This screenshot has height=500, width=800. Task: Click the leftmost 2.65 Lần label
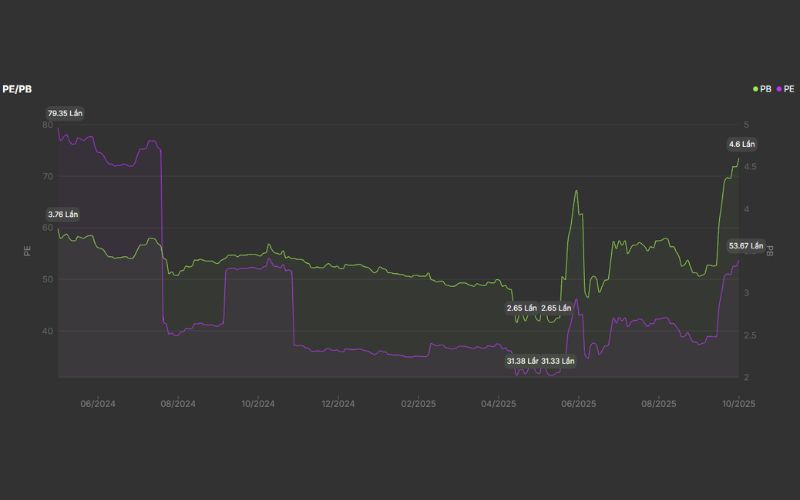coord(522,308)
